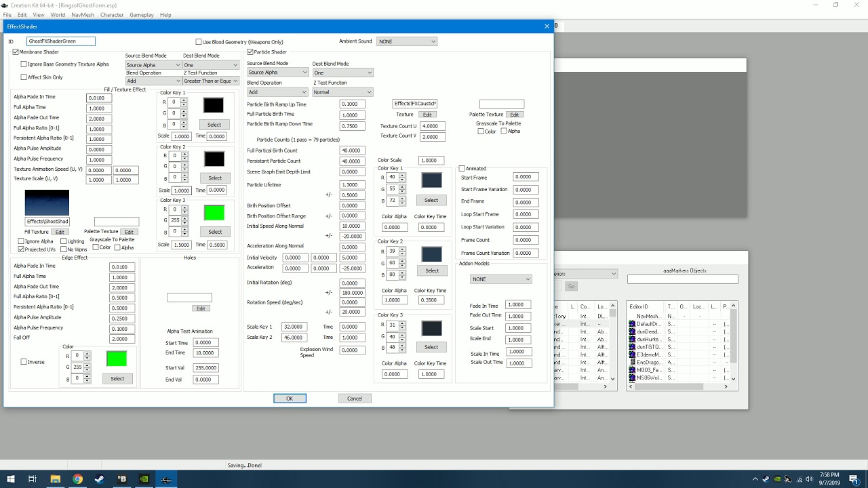Uncheck the Projected UVs checkbox
Screen dimensions: 868x488
point(22,249)
